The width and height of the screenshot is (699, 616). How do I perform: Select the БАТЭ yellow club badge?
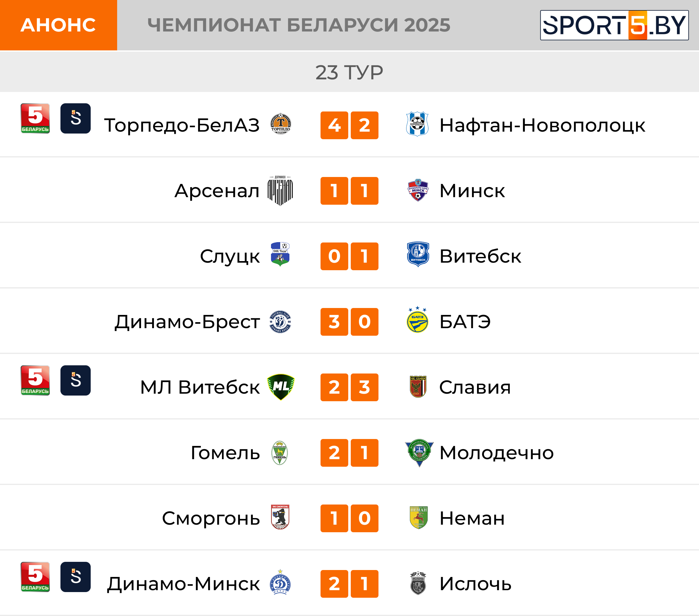[417, 320]
